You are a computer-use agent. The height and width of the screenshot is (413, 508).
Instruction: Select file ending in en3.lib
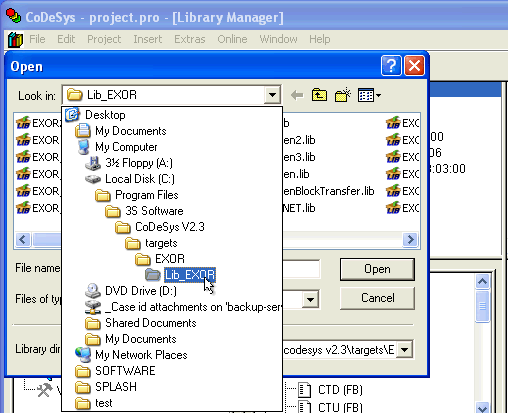[299, 157]
